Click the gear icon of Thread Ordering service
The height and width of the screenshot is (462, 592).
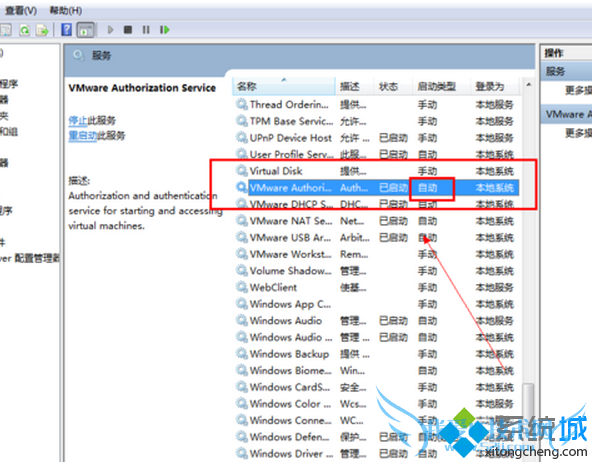[x=242, y=104]
